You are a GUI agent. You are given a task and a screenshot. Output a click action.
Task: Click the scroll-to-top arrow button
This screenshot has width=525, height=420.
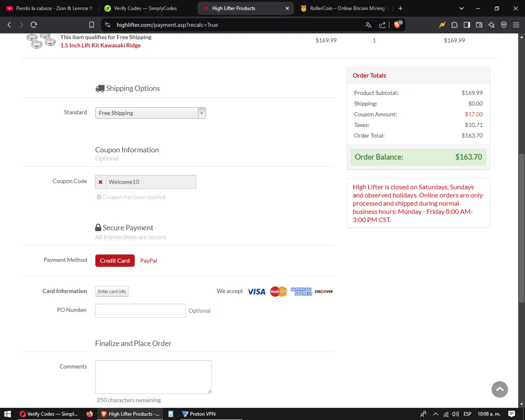pyautogui.click(x=500, y=390)
